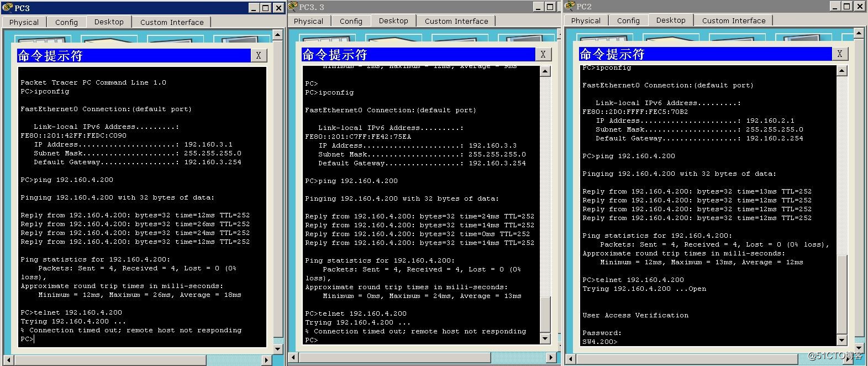The width and height of the screenshot is (868, 366).
Task: Click 'Connection timed out' message in PC3 terminal
Action: [131, 330]
